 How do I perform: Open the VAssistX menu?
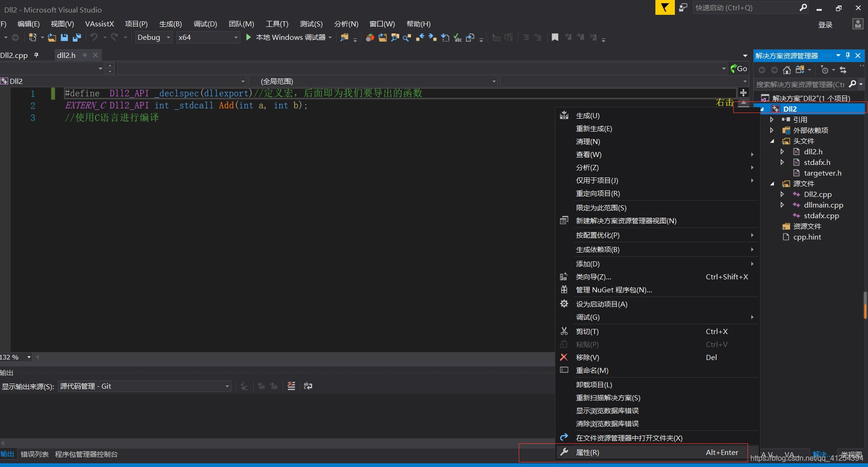tap(100, 24)
